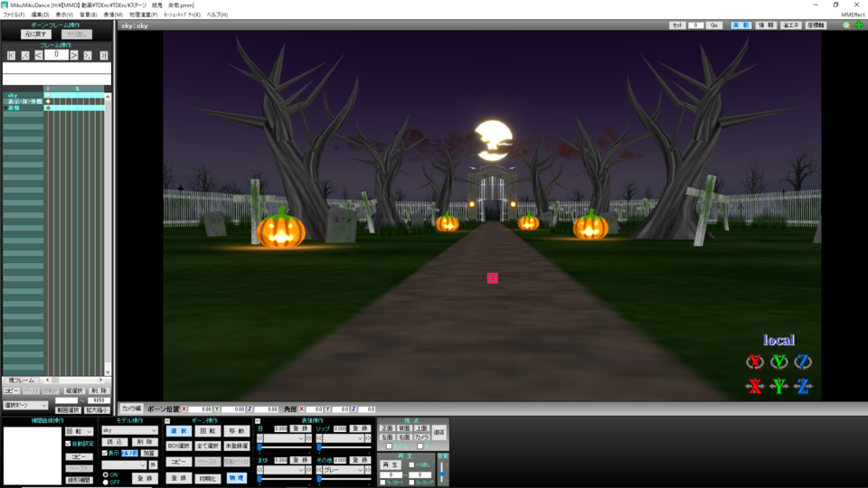Click previous eye morph arrow
The width and height of the screenshot is (868, 488).
260,438
